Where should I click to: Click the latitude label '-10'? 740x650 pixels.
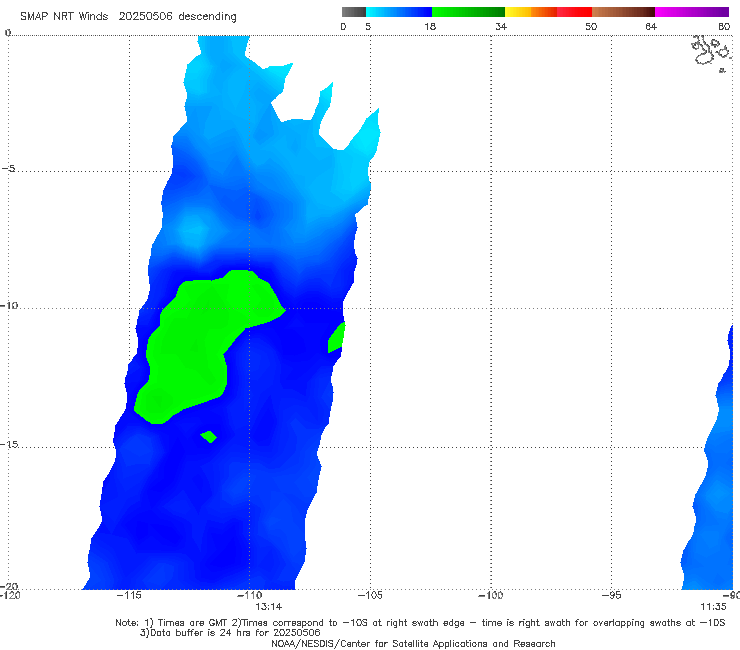coord(9,305)
